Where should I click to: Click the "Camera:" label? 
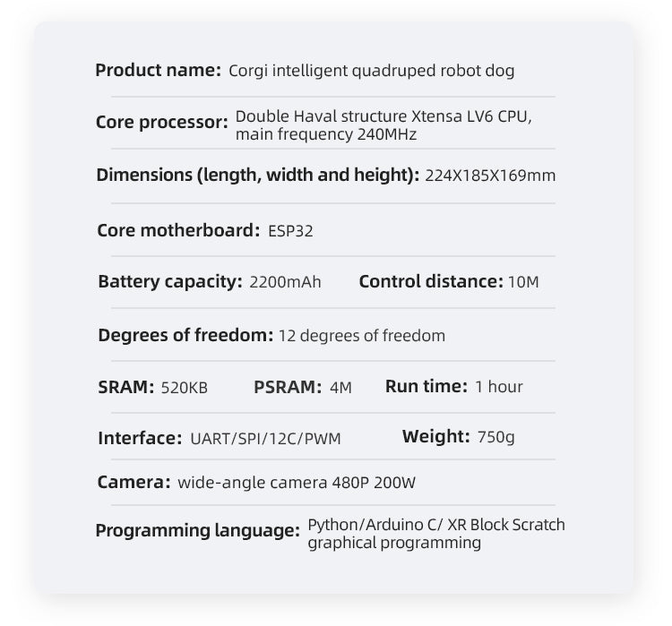(134, 483)
